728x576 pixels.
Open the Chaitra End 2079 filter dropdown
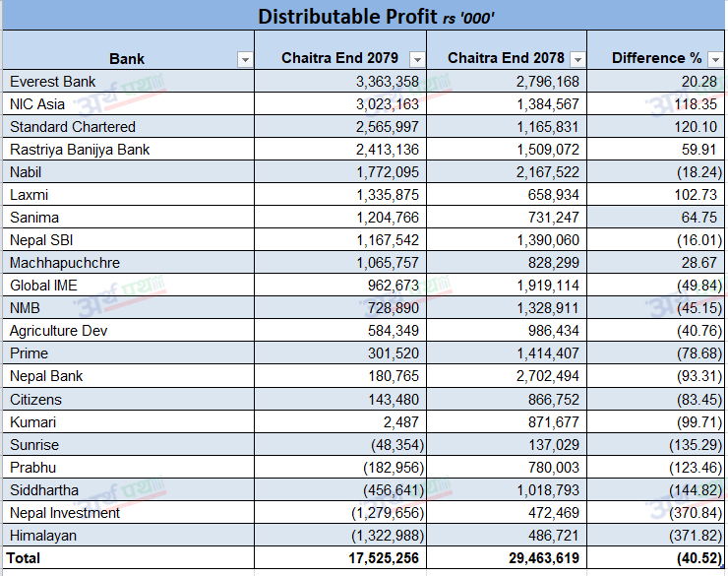(417, 59)
